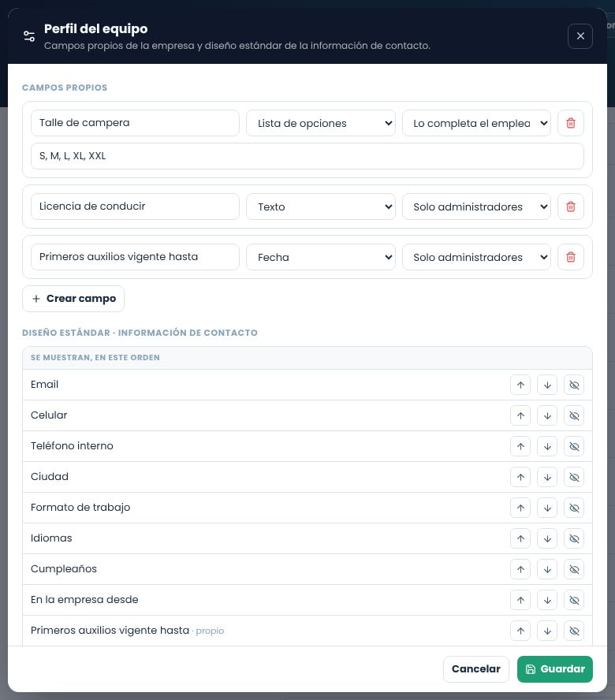
Task: Edit the S, M, L, XL, XXL options field
Action: (307, 156)
